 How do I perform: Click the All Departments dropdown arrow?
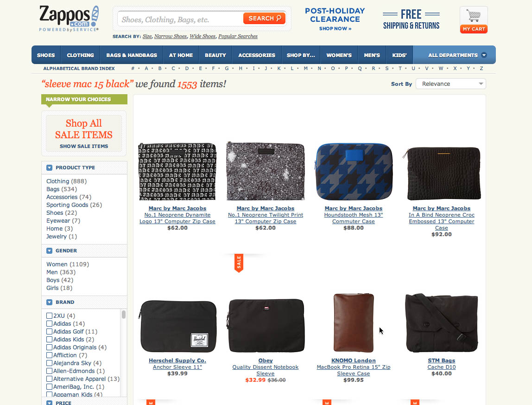[484, 55]
